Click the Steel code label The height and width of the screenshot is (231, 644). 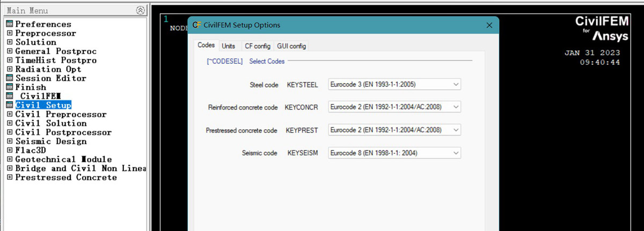[264, 85]
